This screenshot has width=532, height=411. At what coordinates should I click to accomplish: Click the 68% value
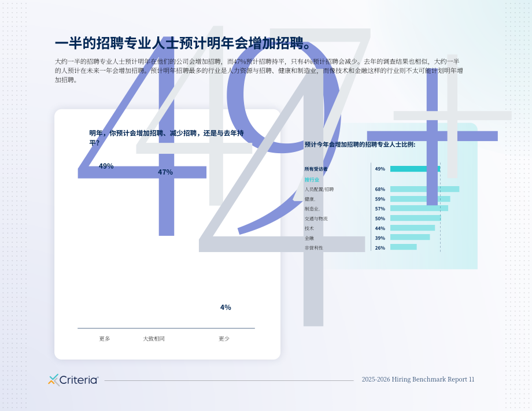click(380, 189)
